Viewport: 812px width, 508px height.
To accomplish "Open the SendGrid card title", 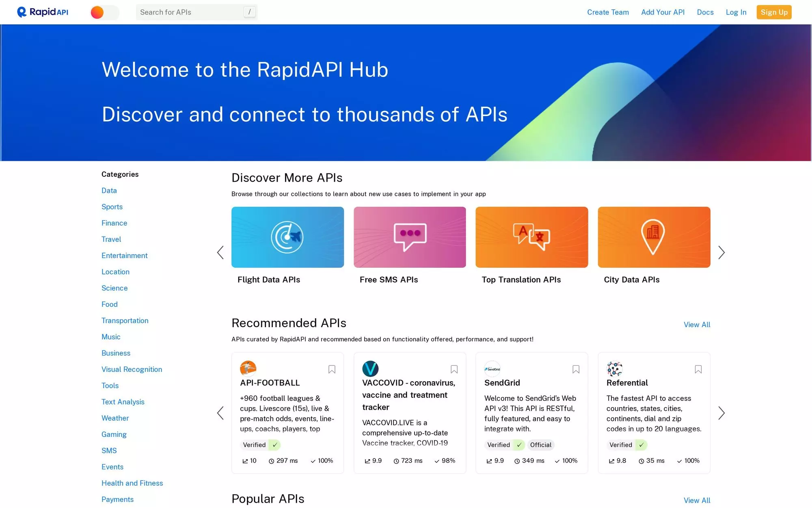I will [502, 383].
